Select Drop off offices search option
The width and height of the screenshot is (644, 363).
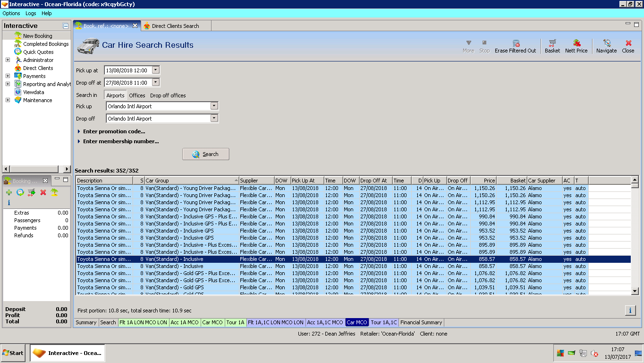coord(168,95)
